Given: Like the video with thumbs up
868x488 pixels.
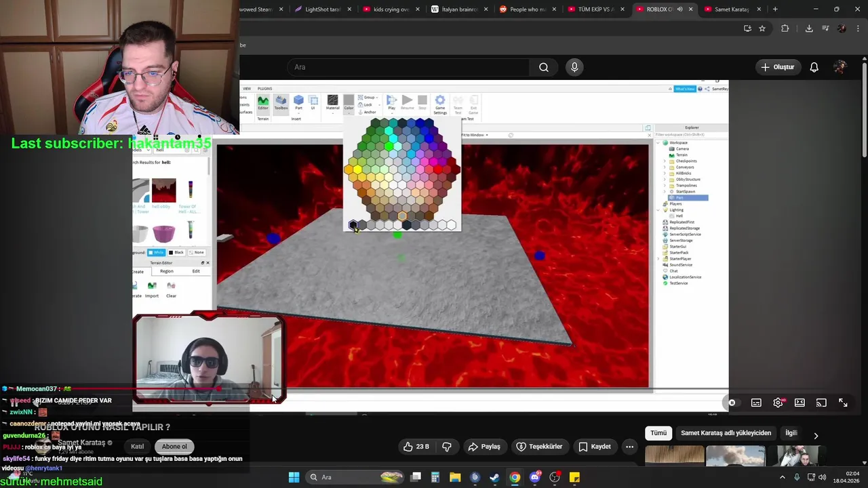Looking at the screenshot, I should pos(416,447).
